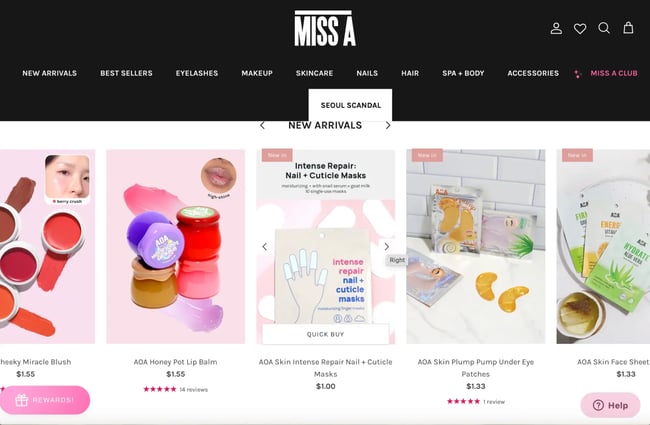Open the Rewards gift button
Image resolution: width=650 pixels, height=425 pixels.
pos(44,400)
